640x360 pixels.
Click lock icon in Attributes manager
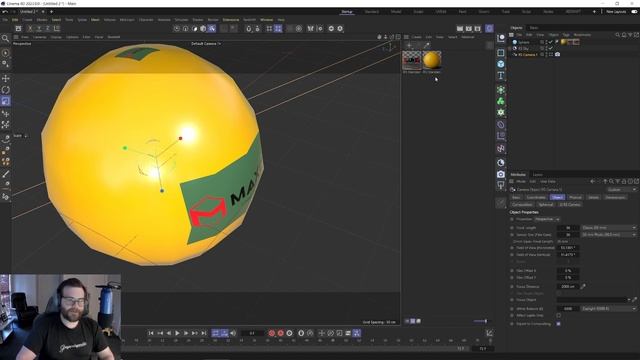624,182
